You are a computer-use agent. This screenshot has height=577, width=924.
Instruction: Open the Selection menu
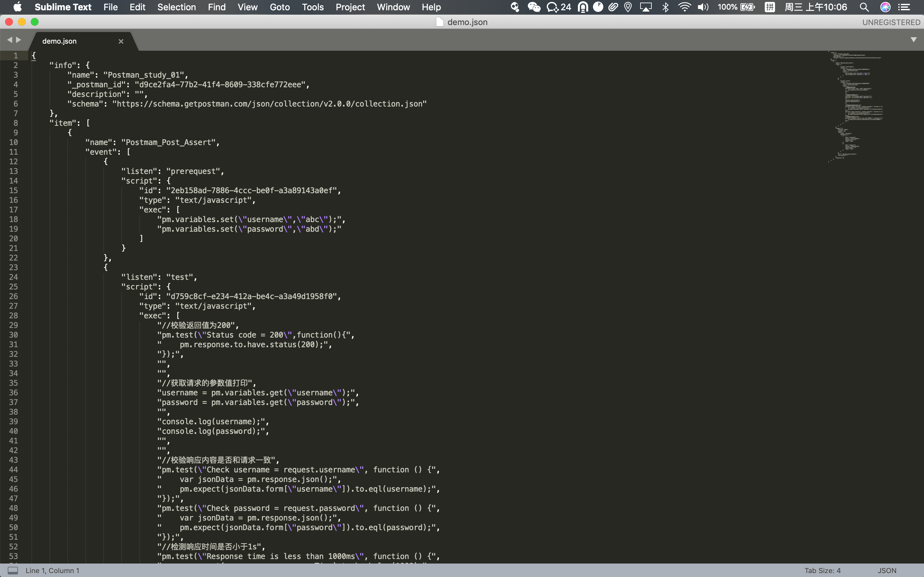click(177, 7)
